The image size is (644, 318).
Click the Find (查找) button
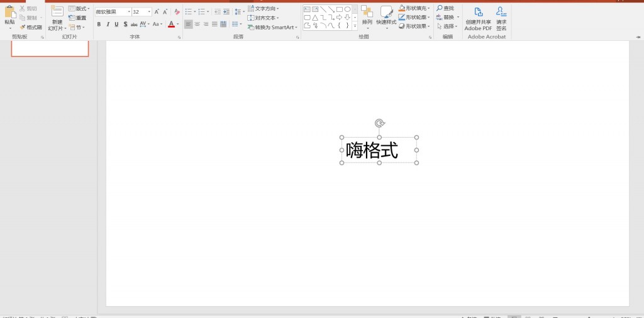[x=445, y=8]
